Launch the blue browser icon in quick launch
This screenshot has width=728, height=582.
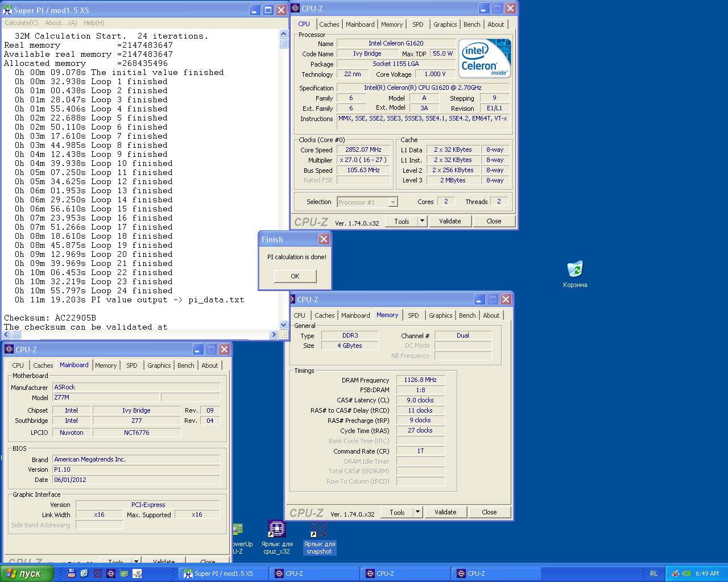(84, 573)
